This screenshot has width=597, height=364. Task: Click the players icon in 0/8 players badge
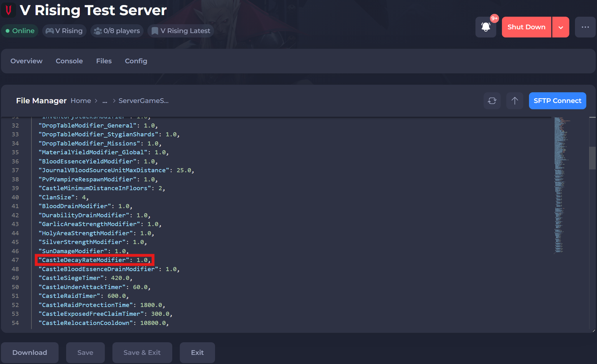(x=98, y=31)
